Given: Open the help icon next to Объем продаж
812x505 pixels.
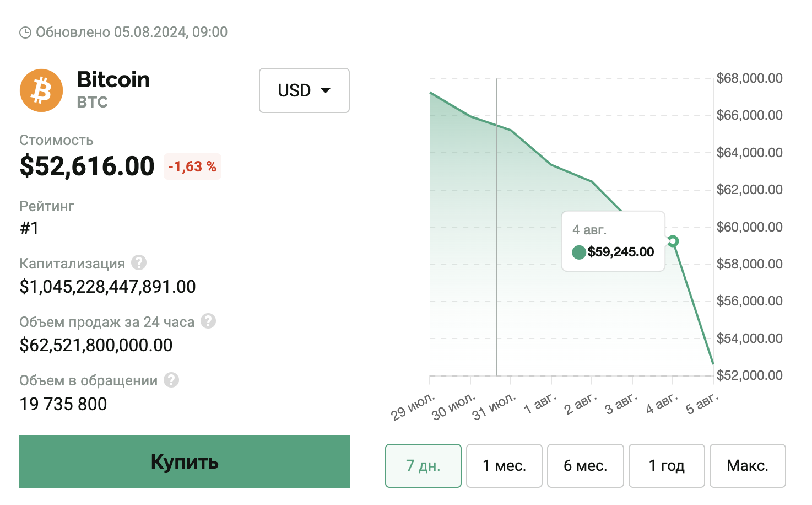Looking at the screenshot, I should point(208,321).
